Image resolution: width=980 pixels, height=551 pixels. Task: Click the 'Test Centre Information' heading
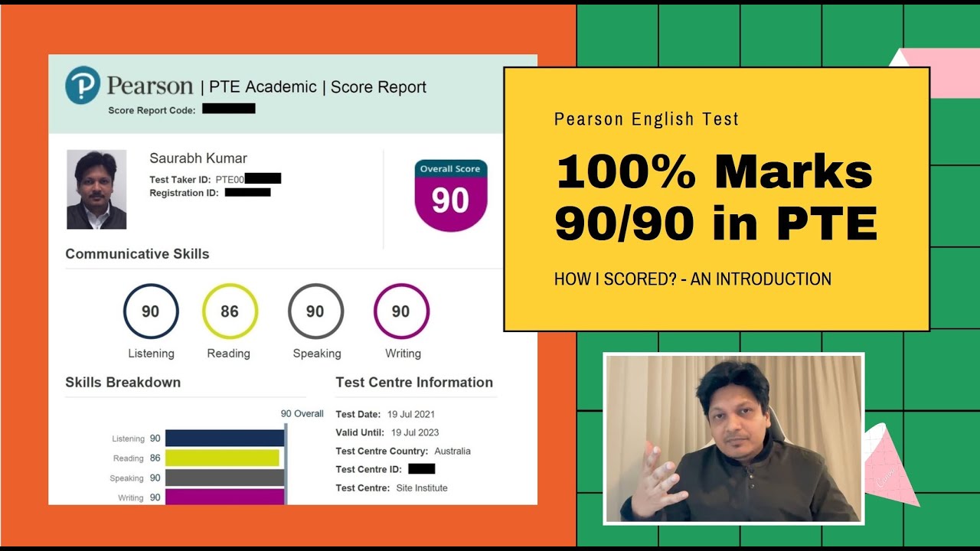click(414, 383)
